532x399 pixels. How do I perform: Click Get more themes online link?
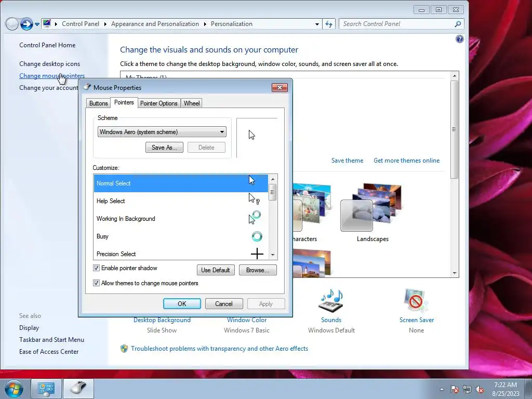tap(406, 161)
